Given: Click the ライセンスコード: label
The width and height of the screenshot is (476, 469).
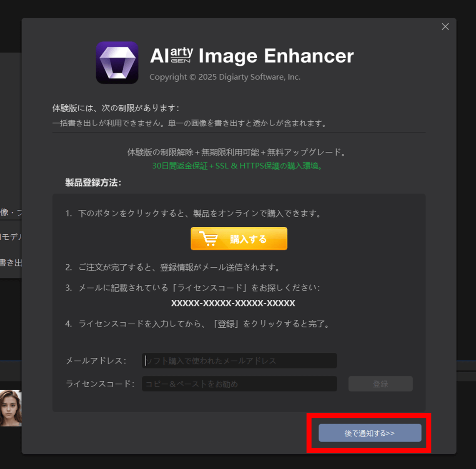Looking at the screenshot, I should coord(100,384).
